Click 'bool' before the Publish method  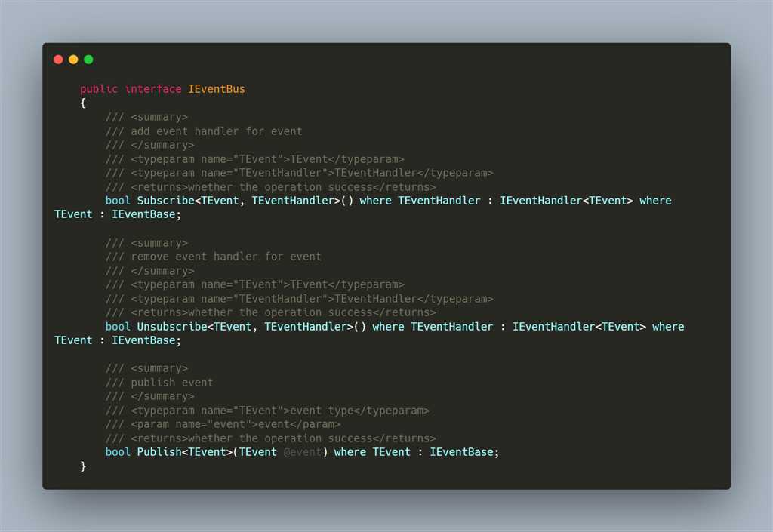point(118,452)
